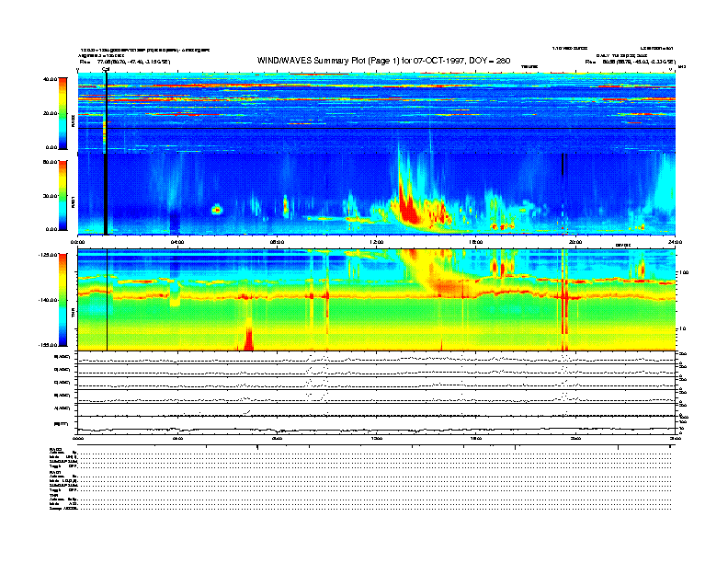Click the RAD2 intensity color bar
This screenshot has width=728, height=563.
(x=63, y=114)
